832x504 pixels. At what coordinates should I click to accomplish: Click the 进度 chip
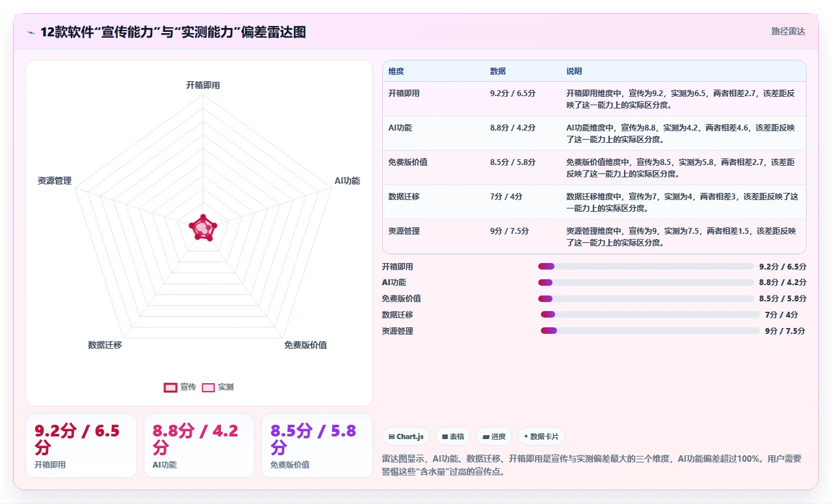[x=494, y=436]
